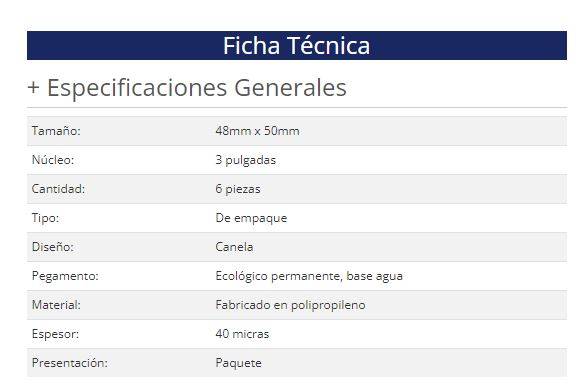The height and width of the screenshot is (392, 585).
Task: Click the Espesor label
Action: pos(55,334)
